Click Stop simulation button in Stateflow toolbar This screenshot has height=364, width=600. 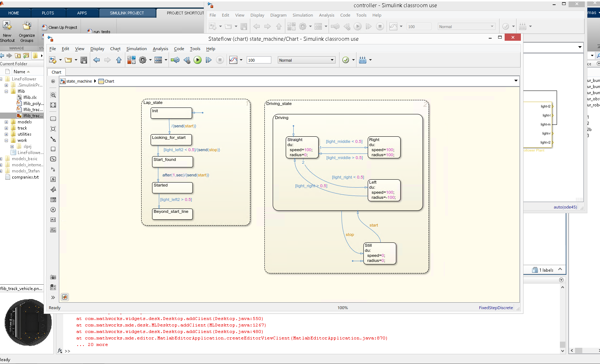click(x=220, y=60)
